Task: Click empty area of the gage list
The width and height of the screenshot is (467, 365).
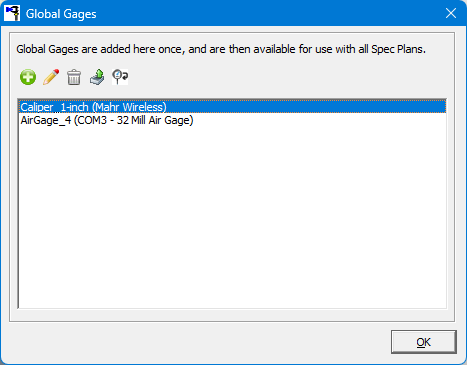Action: pyautogui.click(x=232, y=217)
